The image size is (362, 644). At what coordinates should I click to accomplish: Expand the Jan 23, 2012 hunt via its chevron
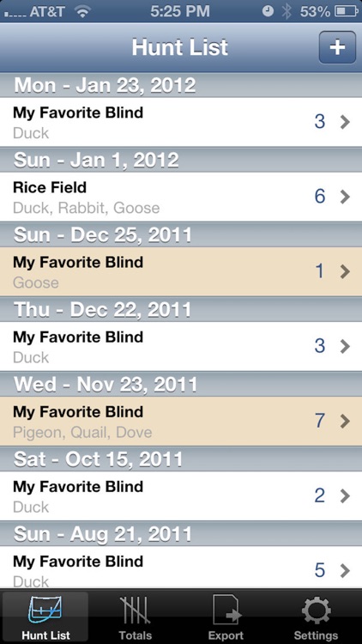click(x=345, y=122)
